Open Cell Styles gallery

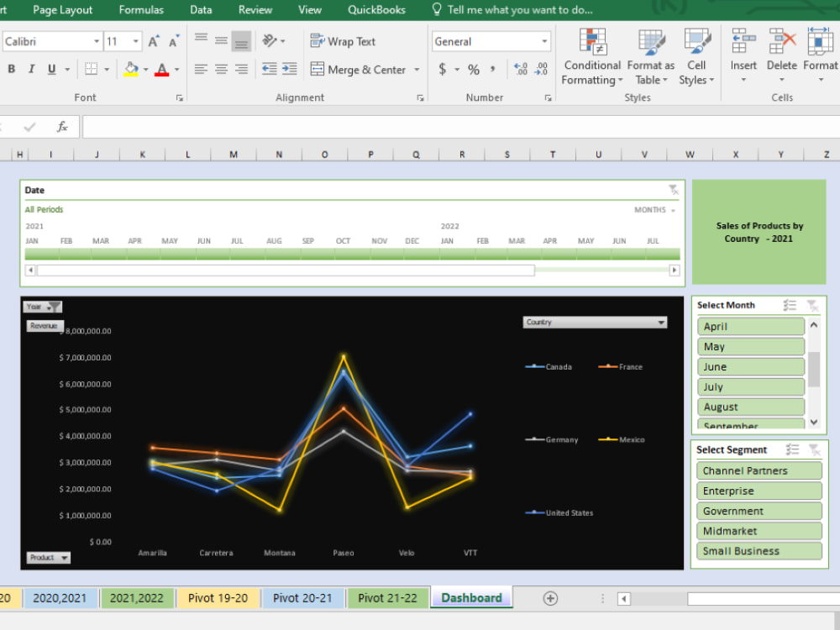click(x=696, y=57)
